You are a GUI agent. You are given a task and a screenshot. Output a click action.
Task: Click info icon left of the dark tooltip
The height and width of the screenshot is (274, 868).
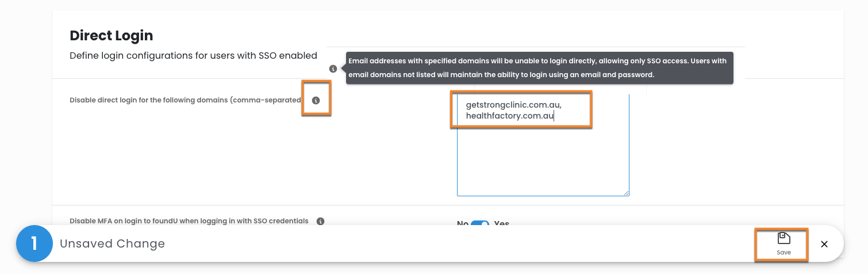tap(333, 69)
